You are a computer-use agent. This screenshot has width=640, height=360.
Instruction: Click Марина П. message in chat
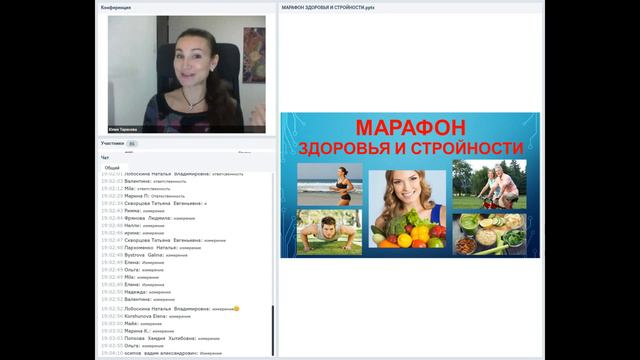[143, 196]
